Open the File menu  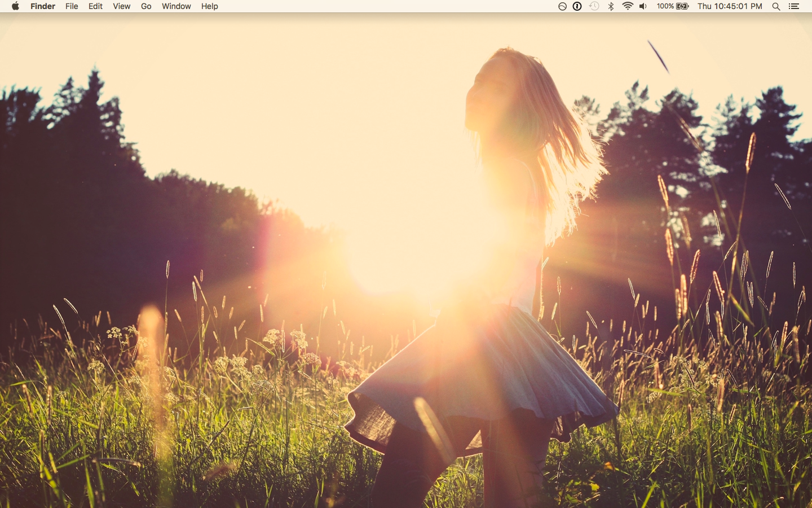coord(72,6)
